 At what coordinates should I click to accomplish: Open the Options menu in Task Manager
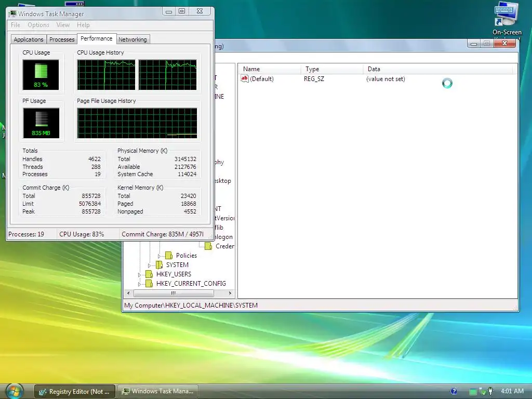pos(38,25)
